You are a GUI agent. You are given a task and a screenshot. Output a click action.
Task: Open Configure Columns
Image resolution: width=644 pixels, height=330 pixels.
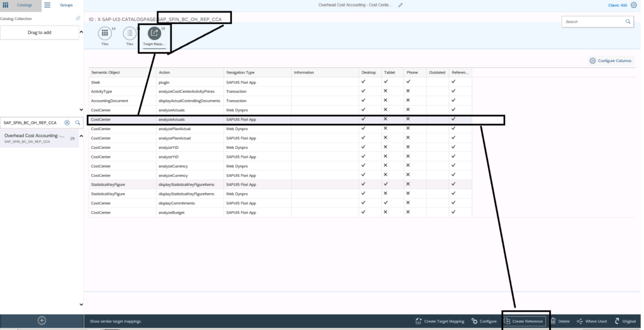coord(610,61)
